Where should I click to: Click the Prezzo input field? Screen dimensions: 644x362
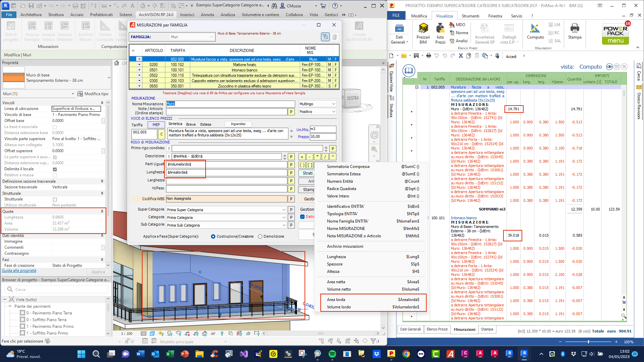tap(323, 137)
